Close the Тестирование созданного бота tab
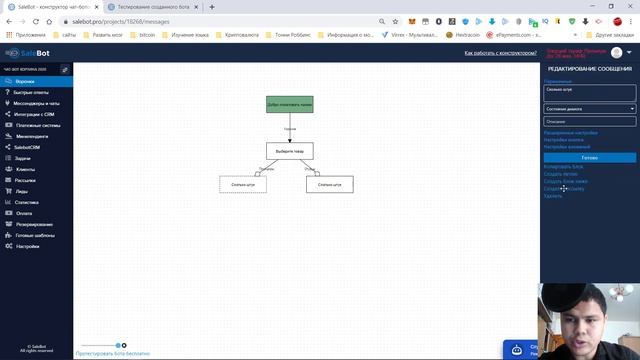 pyautogui.click(x=196, y=7)
